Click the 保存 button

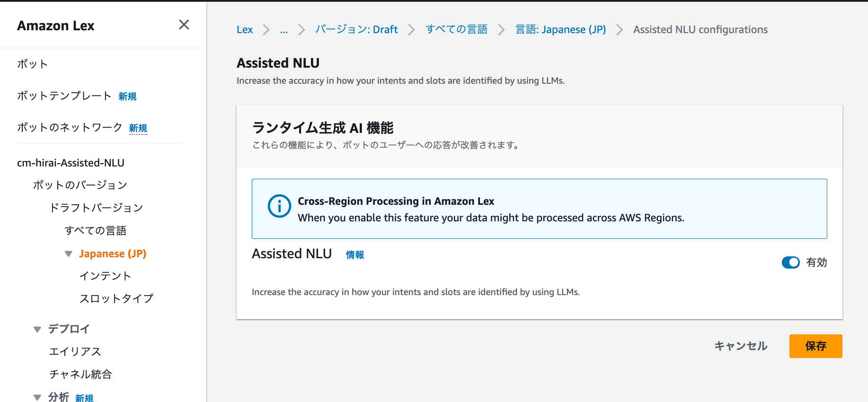pyautogui.click(x=816, y=346)
